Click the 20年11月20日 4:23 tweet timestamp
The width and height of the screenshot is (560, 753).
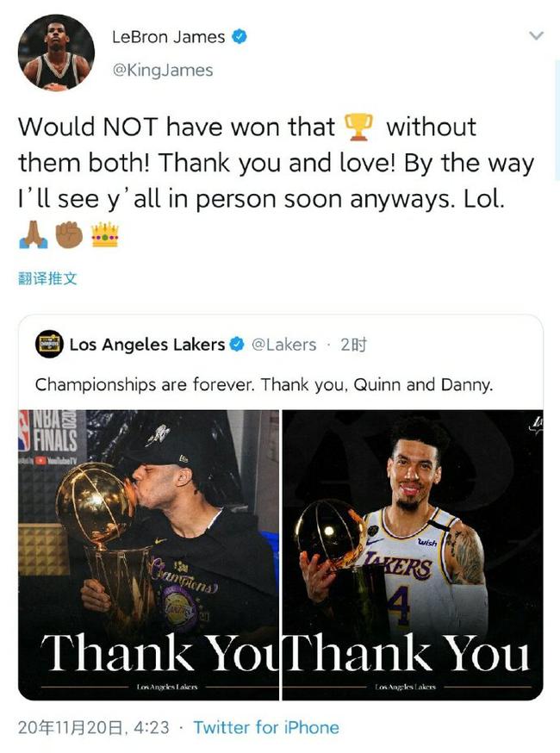(x=94, y=727)
